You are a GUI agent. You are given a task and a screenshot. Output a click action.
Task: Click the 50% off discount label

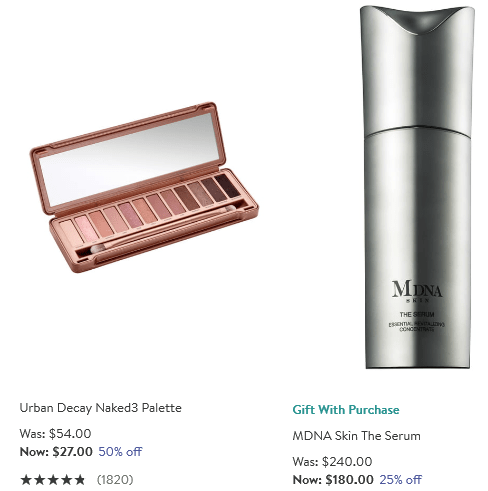pyautogui.click(x=120, y=452)
